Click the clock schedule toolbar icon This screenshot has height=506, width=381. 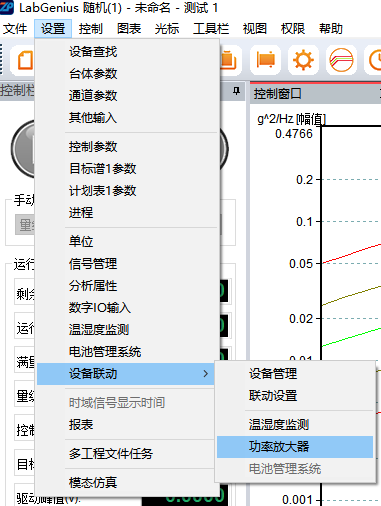(x=374, y=60)
